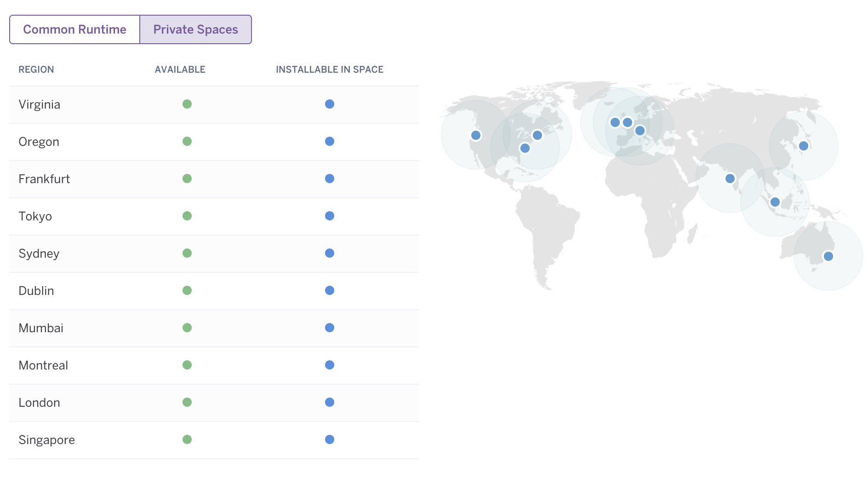Click the green available dot for London
The width and height of the screenshot is (868, 485).
tap(187, 402)
